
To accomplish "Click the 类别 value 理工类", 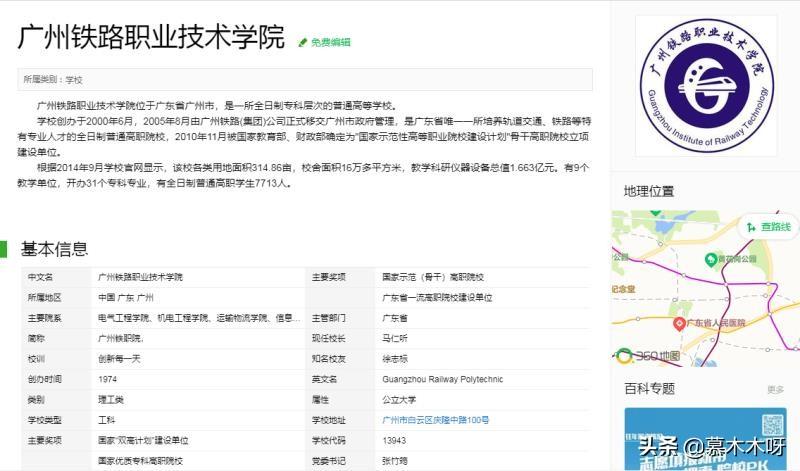I will pyautogui.click(x=111, y=400).
